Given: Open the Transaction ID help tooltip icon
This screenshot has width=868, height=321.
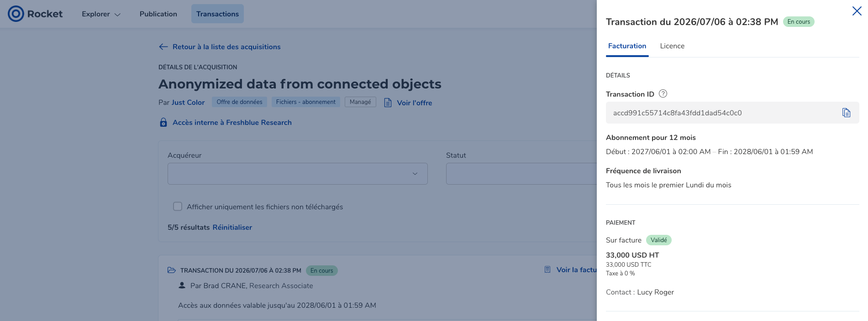Looking at the screenshot, I should [x=663, y=93].
